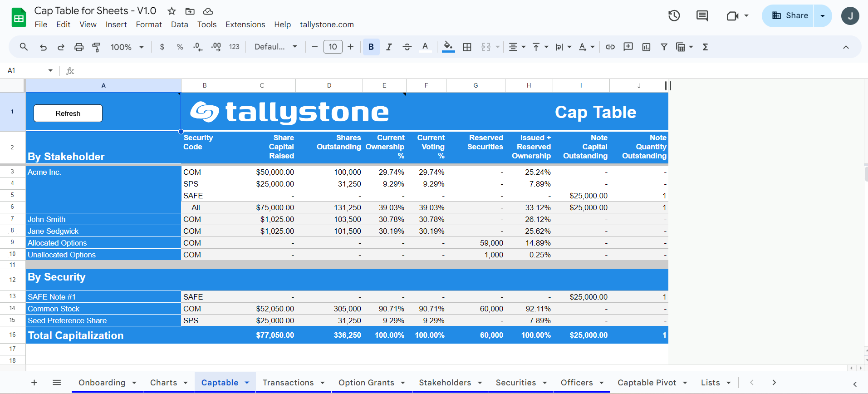Open the vertical align dropdown
This screenshot has height=394, width=868.
[540, 47]
